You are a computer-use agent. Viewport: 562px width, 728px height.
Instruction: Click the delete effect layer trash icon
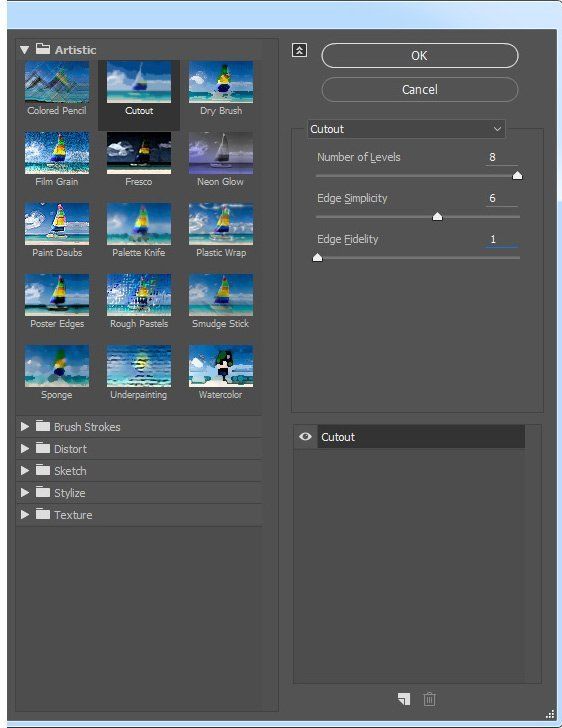click(x=429, y=699)
